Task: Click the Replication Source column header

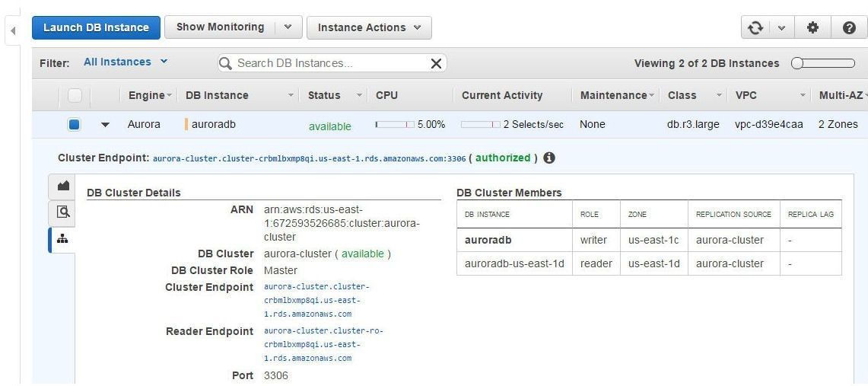Action: 733,215
